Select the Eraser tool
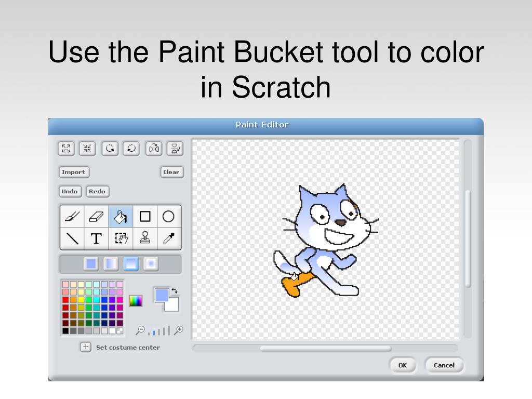 (x=96, y=216)
